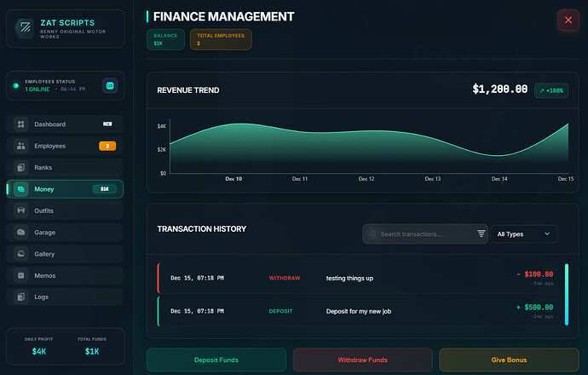The height and width of the screenshot is (375, 588).
Task: Click Deposit Funds button
Action: point(216,360)
